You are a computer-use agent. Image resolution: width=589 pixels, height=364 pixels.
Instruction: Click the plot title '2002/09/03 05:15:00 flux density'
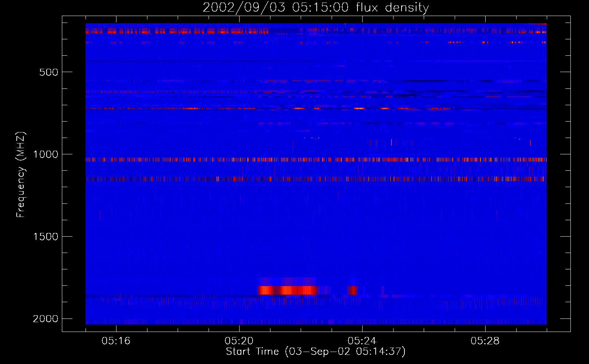316,7
